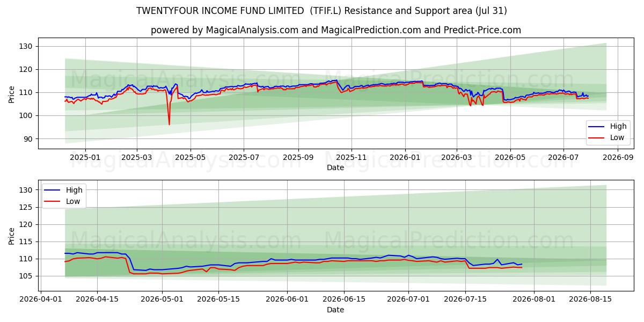644x322 pixels.
Task: Click the 100 price tick on upper chart
Action: 26,116
